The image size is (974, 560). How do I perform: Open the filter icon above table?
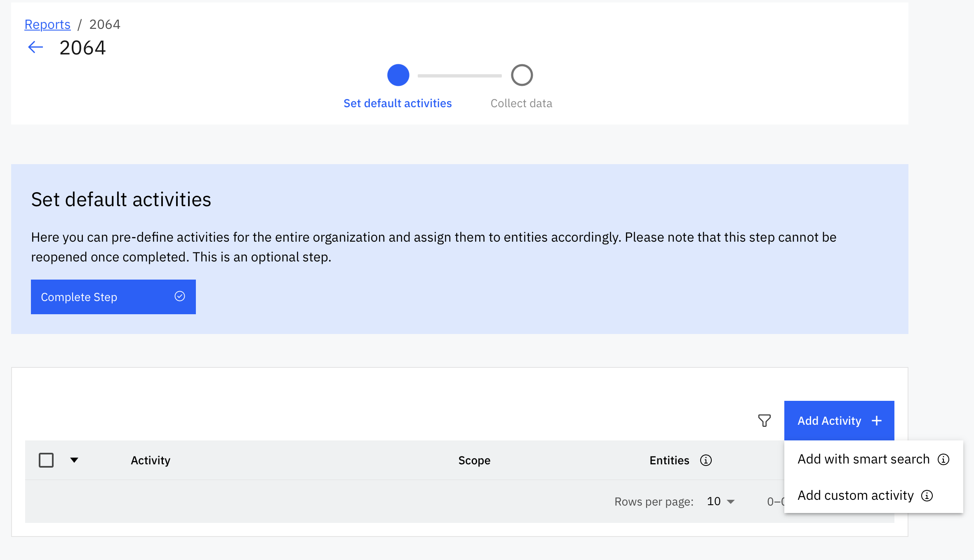pos(764,421)
